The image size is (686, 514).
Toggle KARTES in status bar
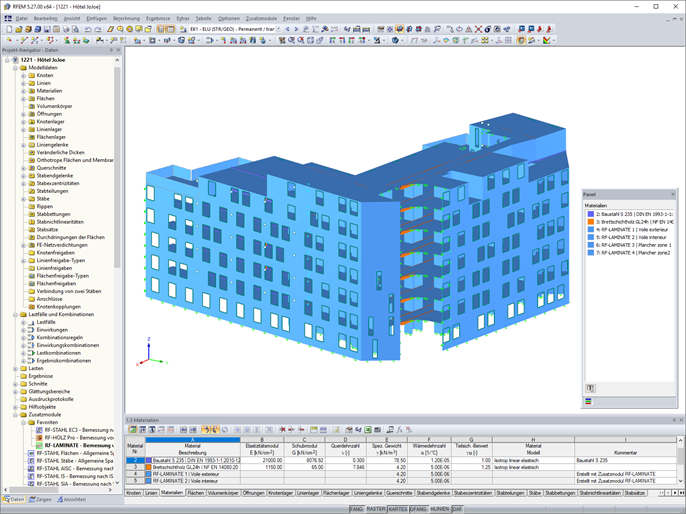[398, 509]
